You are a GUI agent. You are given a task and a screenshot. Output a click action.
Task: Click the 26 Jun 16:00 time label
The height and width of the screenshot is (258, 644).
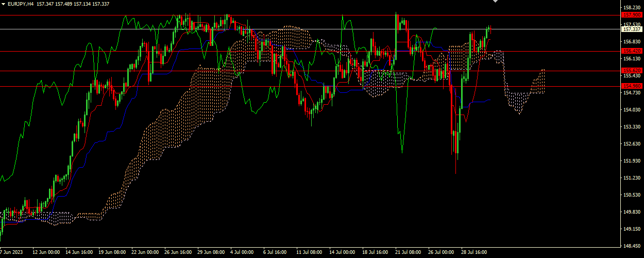point(178,253)
